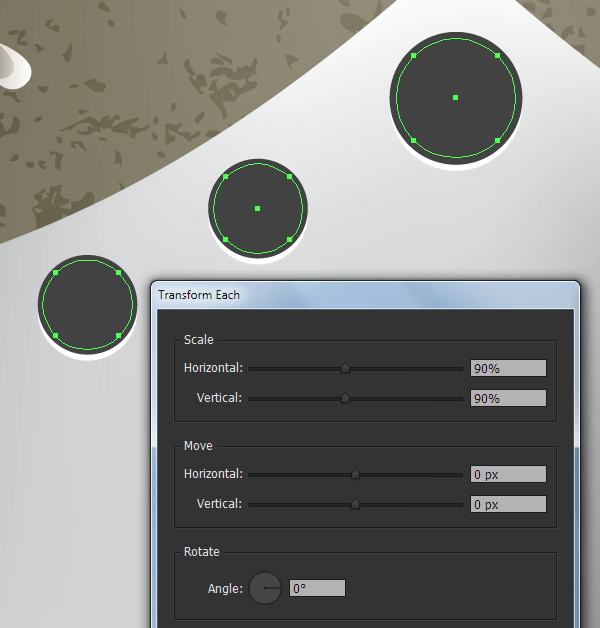600x628 pixels.
Task: Click the large circle's top-right anchor point
Action: click(x=497, y=56)
